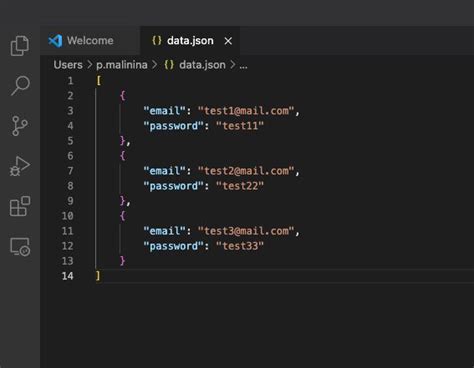Image resolution: width=474 pixels, height=368 pixels.
Task: Click the "email" key on line 11
Action: pyautogui.click(x=164, y=231)
